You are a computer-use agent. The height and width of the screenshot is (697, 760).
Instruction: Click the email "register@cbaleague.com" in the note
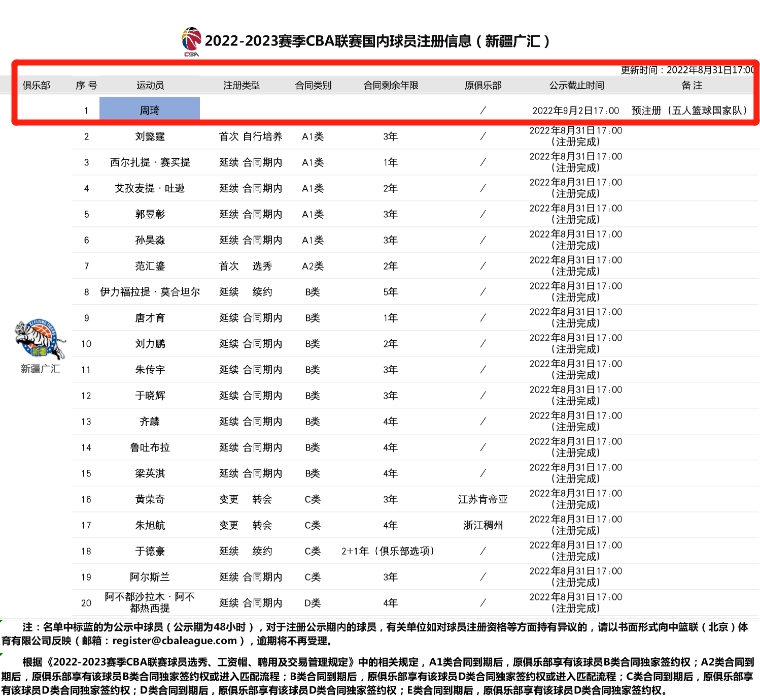click(x=174, y=641)
